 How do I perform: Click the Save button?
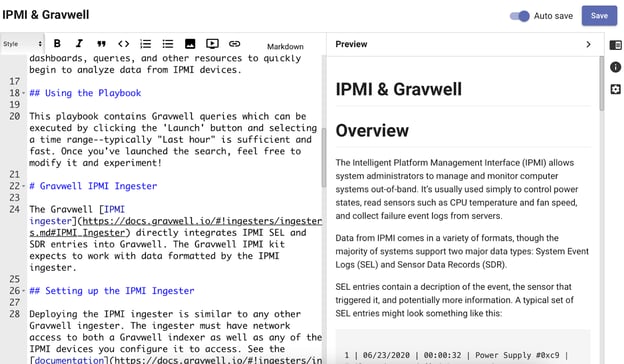point(599,16)
